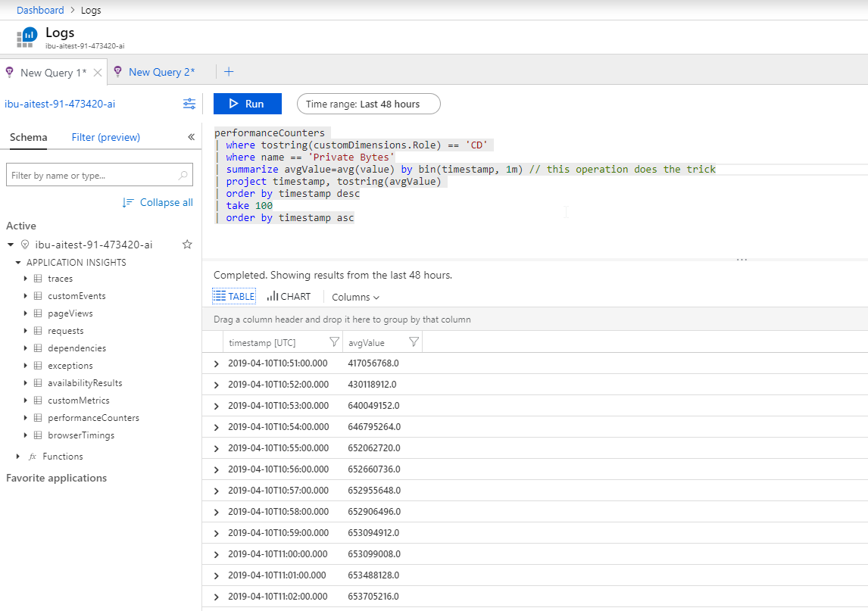Click the exceptions table icon
Screen dimensions: 868x611
tap(38, 365)
